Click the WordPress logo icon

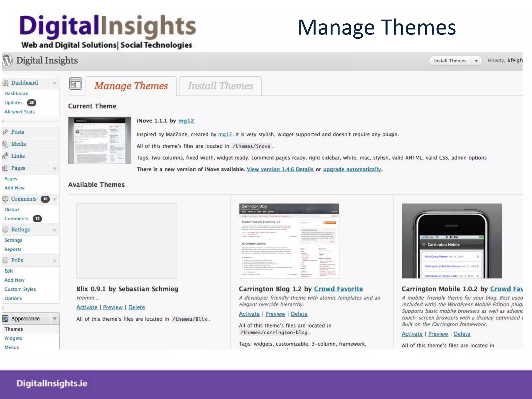point(7,61)
